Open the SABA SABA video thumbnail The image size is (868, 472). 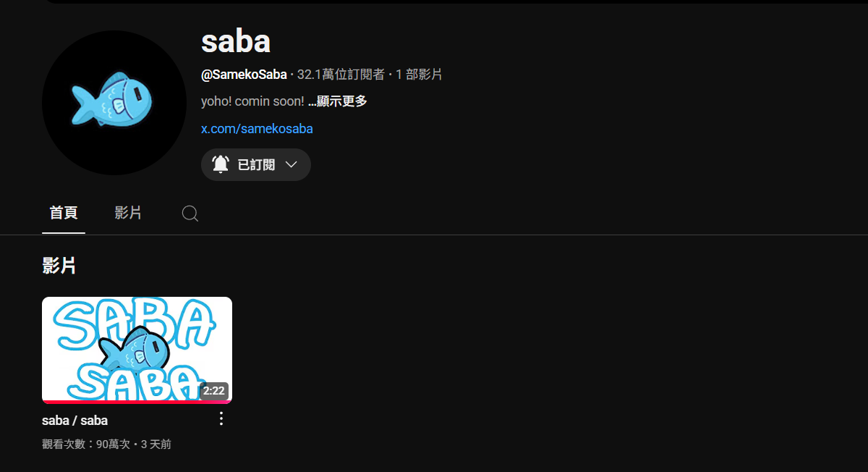pyautogui.click(x=137, y=350)
